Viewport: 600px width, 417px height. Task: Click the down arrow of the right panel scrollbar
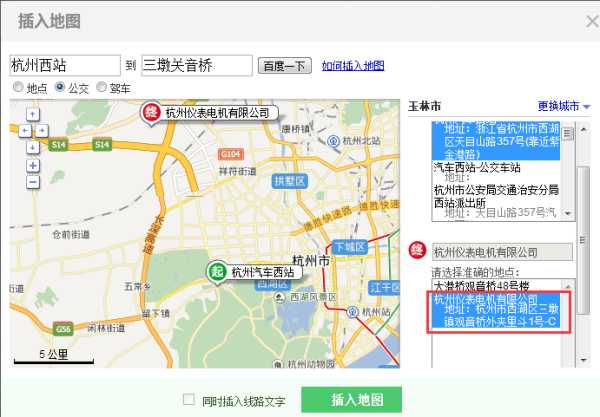click(x=584, y=360)
